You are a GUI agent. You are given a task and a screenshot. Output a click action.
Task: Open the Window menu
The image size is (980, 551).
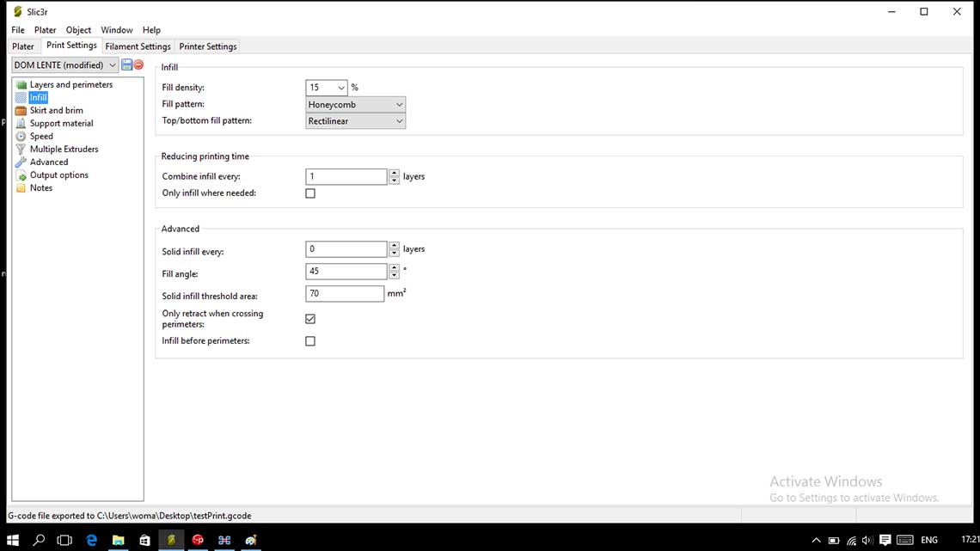[117, 30]
